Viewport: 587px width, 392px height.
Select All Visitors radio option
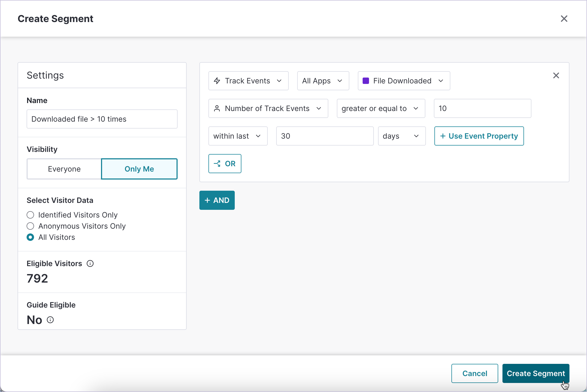(x=30, y=237)
